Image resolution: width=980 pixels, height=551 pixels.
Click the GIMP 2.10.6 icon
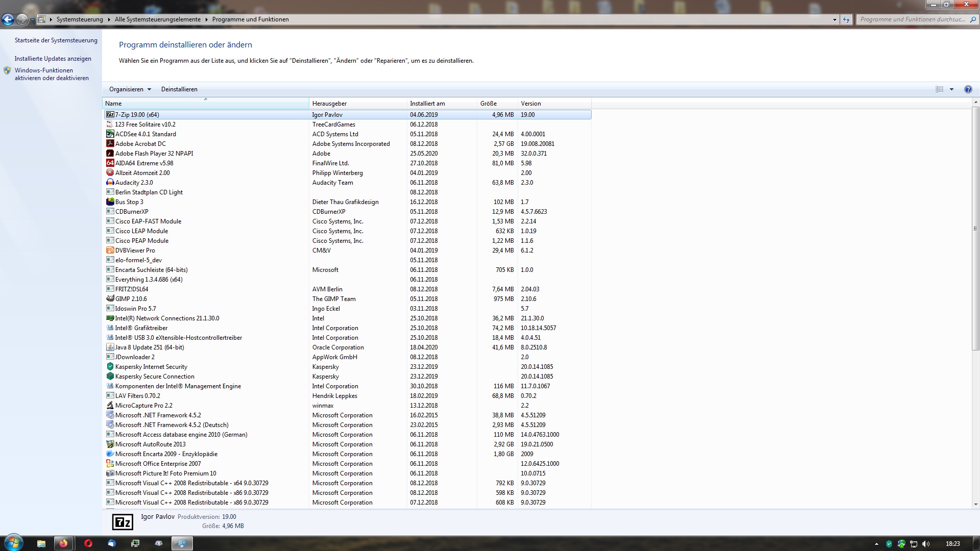click(x=110, y=298)
